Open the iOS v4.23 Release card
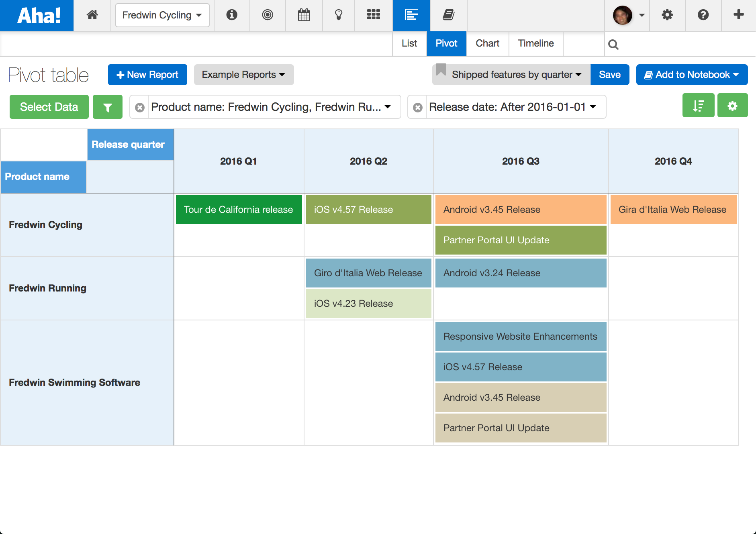Viewport: 756px width, 534px height. (x=369, y=304)
